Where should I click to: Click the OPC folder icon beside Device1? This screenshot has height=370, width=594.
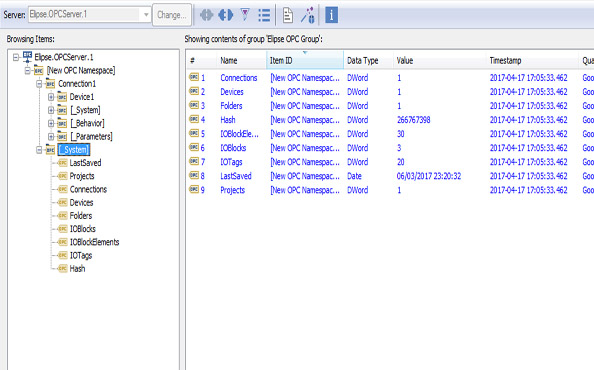(x=62, y=97)
